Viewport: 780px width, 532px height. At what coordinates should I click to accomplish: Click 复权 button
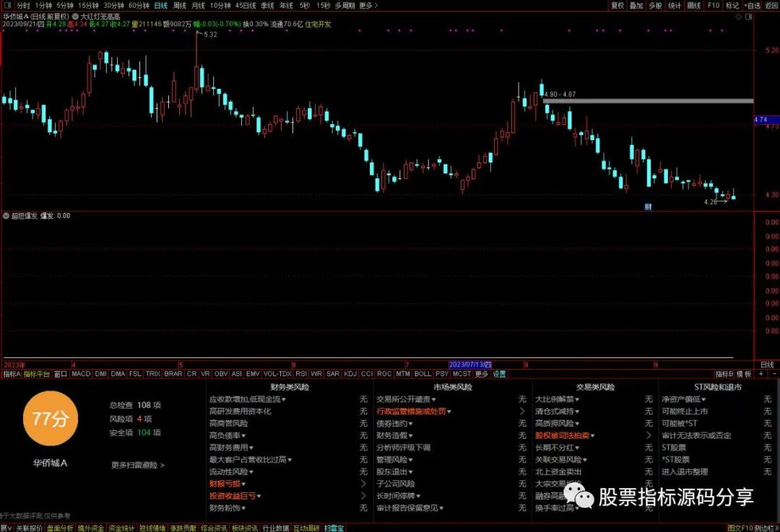point(617,6)
